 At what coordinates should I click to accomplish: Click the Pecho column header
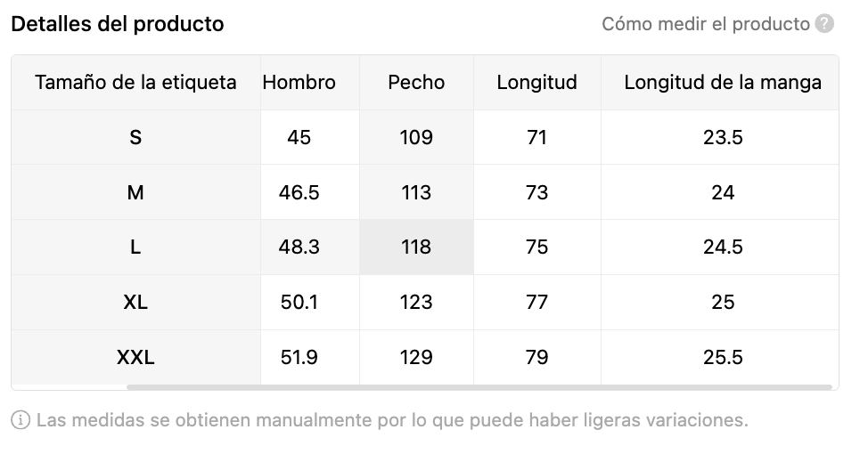click(416, 83)
